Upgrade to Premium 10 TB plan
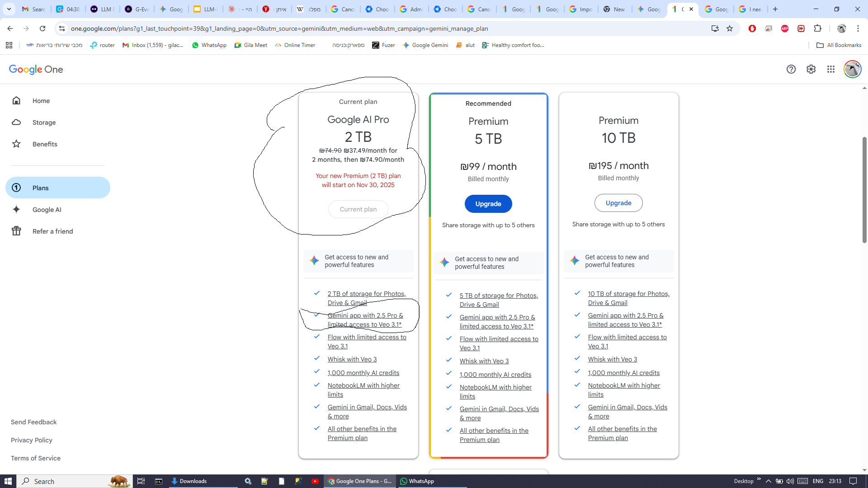The image size is (868, 488). tap(618, 203)
